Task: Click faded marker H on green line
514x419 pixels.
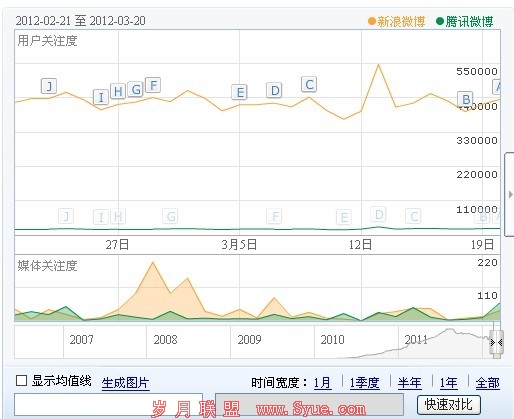Action: [118, 216]
